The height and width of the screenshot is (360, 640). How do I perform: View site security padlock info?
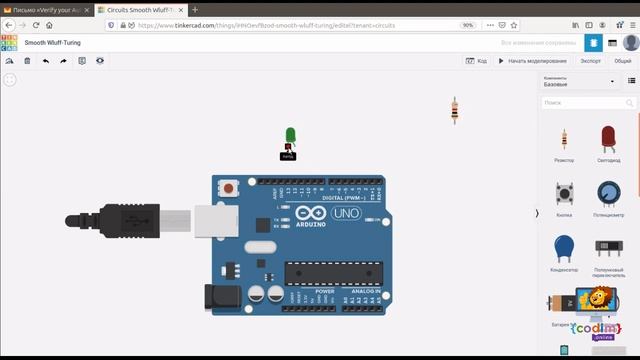pyautogui.click(x=123, y=25)
